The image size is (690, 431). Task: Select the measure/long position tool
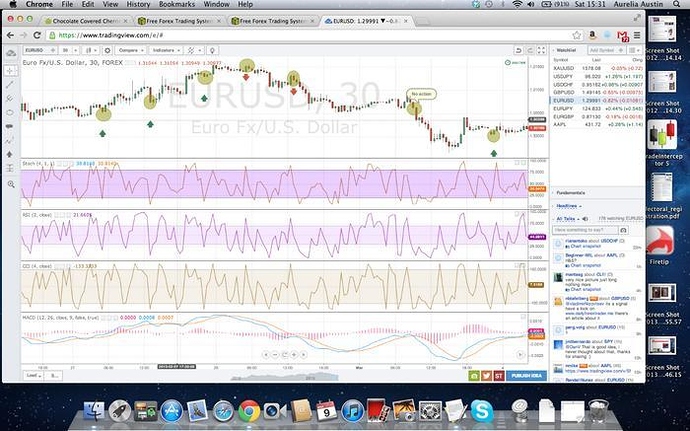[x=11, y=169]
